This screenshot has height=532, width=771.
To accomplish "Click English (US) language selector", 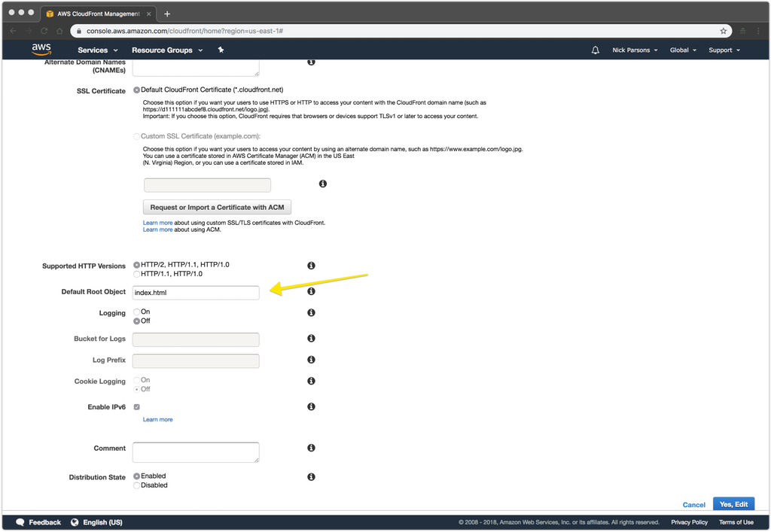I will coord(102,522).
